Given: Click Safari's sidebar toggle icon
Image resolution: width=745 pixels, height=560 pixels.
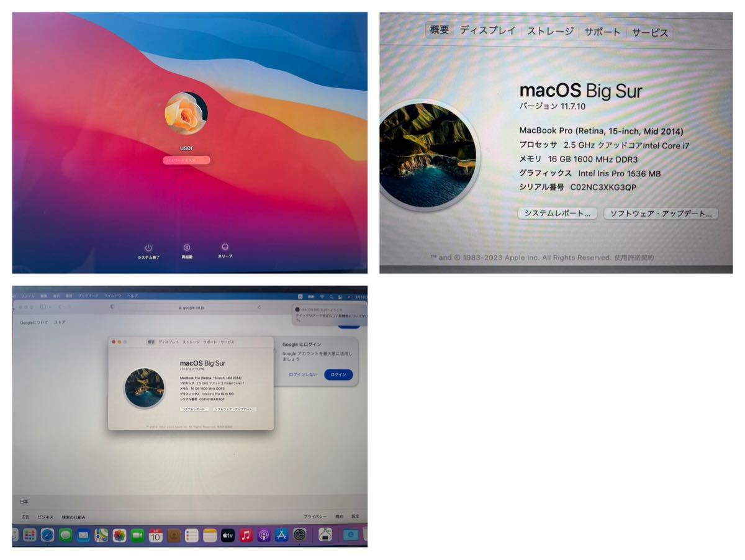Looking at the screenshot, I should tap(43, 307).
